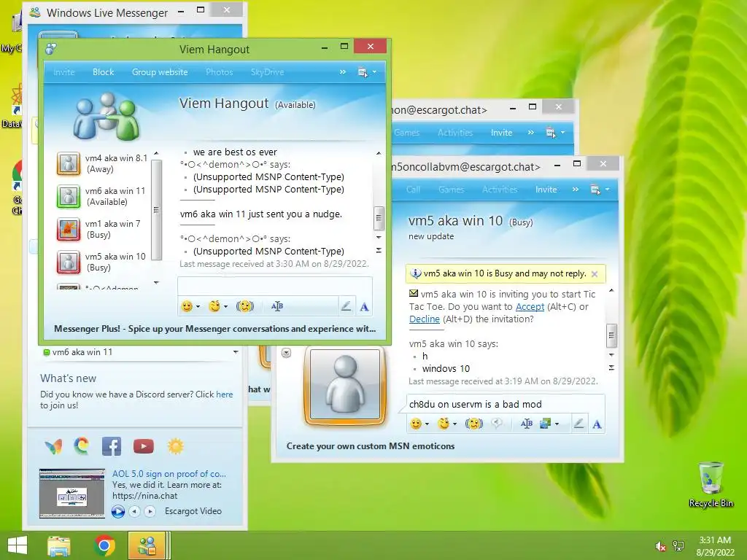Open weather sun icon in Messenger
This screenshot has height=560, width=747.
tap(175, 446)
